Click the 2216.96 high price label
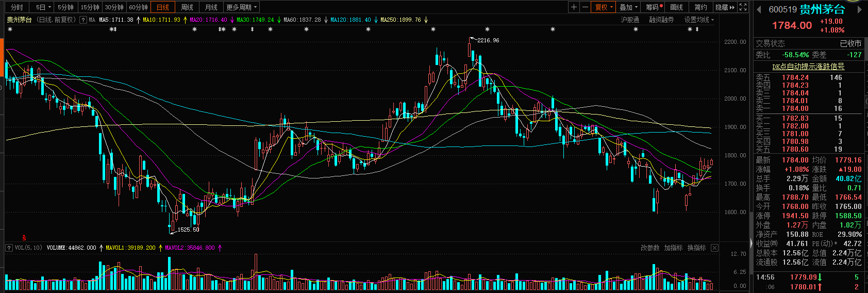Viewport: 868px width, 293px height. [488, 40]
